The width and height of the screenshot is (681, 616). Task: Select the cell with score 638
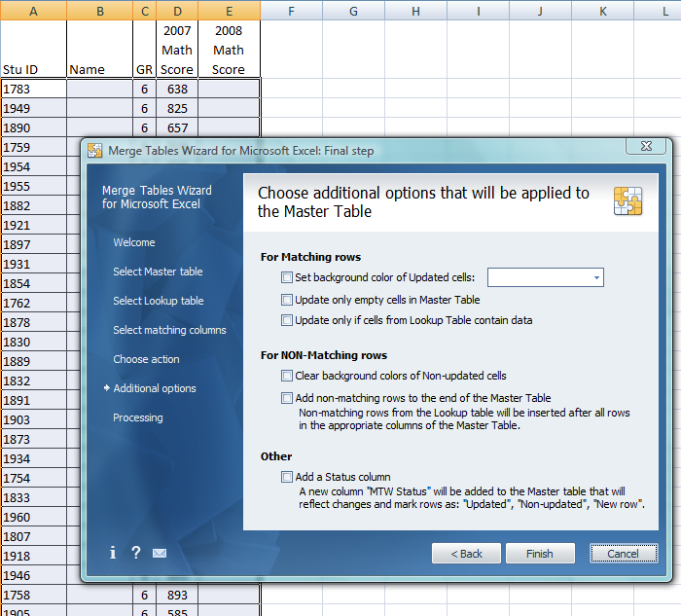177,89
